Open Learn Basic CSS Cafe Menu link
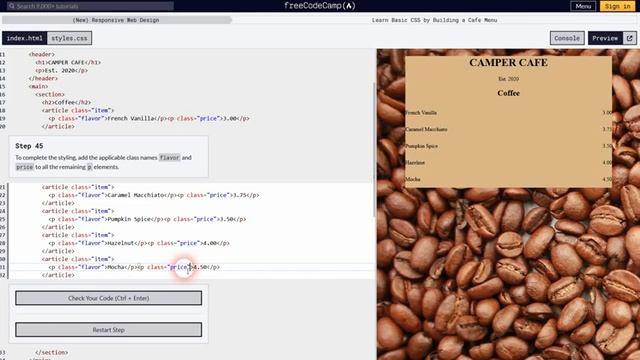Image resolution: width=640 pixels, height=360 pixels. 434,20
